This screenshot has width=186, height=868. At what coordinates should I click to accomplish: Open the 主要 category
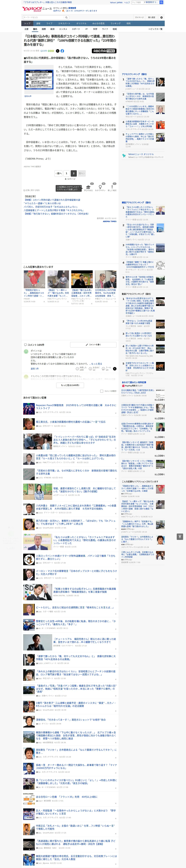pyautogui.click(x=26, y=29)
